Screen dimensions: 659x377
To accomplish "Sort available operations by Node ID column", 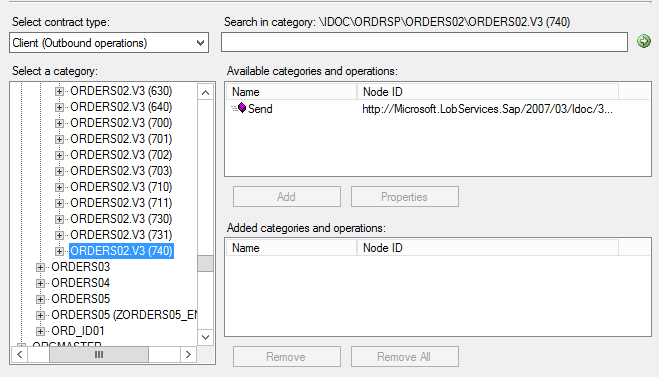I will pyautogui.click(x=488, y=92).
